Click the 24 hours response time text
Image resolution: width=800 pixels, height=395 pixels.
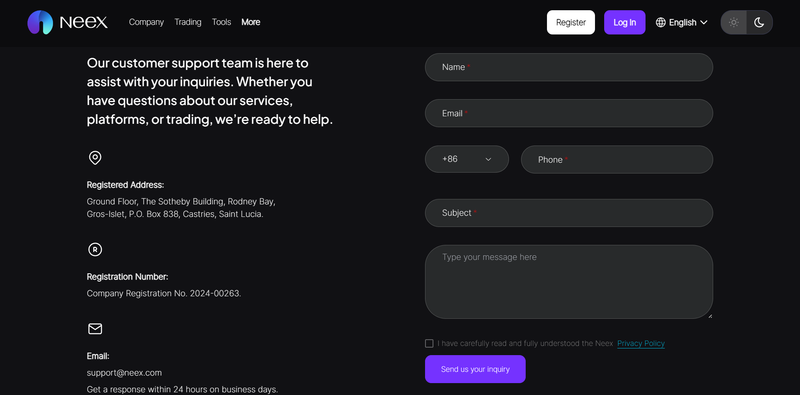(x=182, y=389)
